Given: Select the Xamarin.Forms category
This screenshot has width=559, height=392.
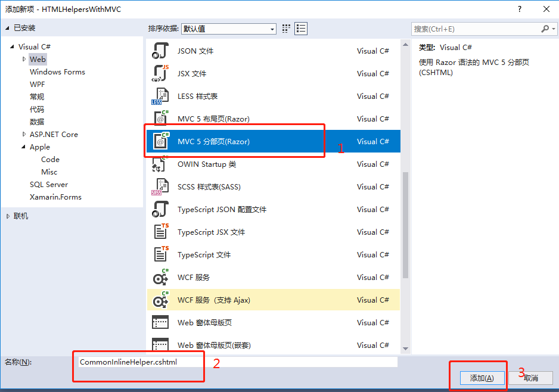Looking at the screenshot, I should 55,197.
